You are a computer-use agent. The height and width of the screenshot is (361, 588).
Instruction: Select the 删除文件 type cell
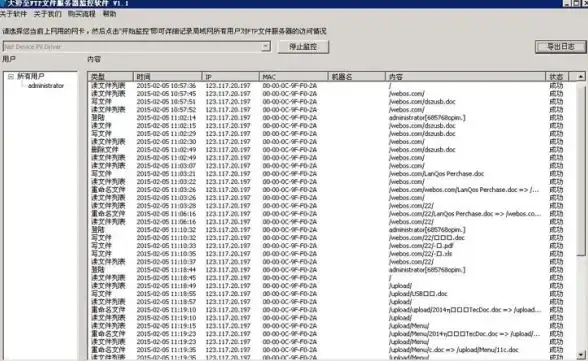click(105, 150)
